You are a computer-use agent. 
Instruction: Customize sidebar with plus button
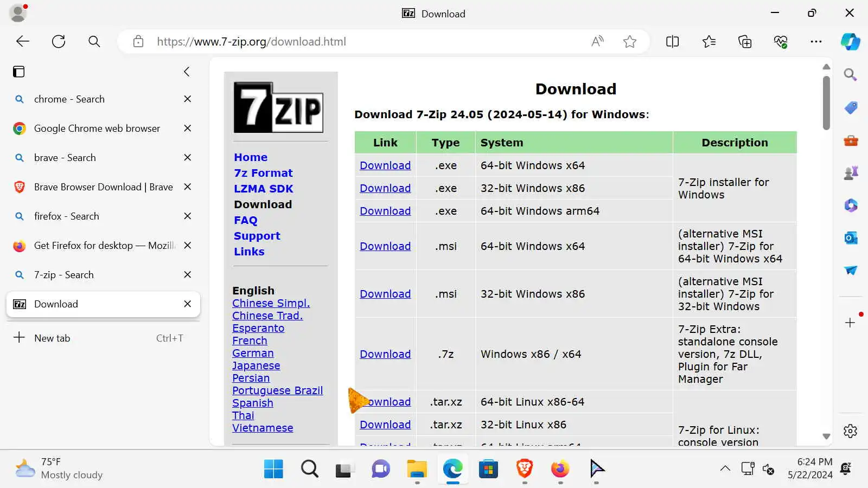pos(850,323)
